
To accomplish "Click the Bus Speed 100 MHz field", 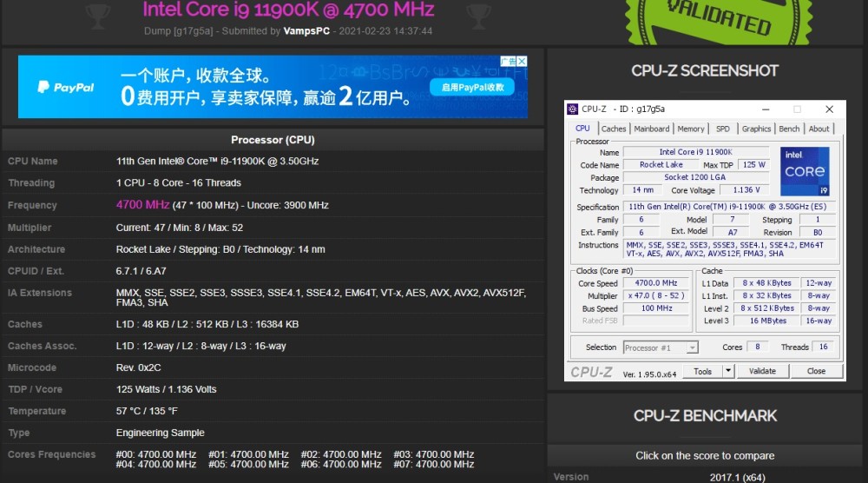I will pyautogui.click(x=656, y=308).
